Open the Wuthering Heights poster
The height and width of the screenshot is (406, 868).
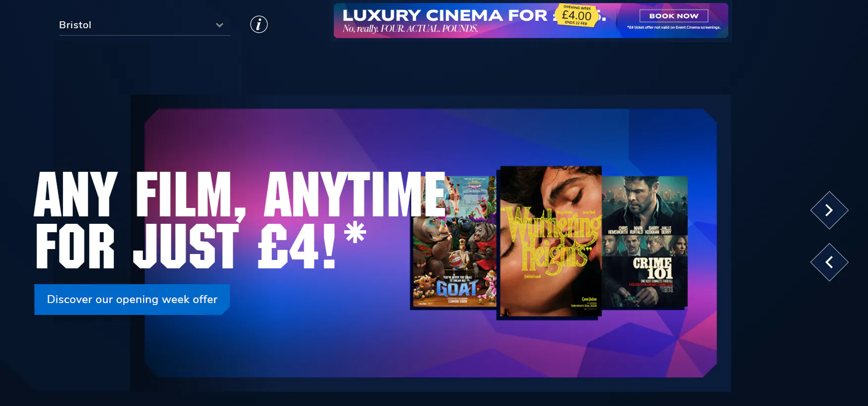(551, 242)
